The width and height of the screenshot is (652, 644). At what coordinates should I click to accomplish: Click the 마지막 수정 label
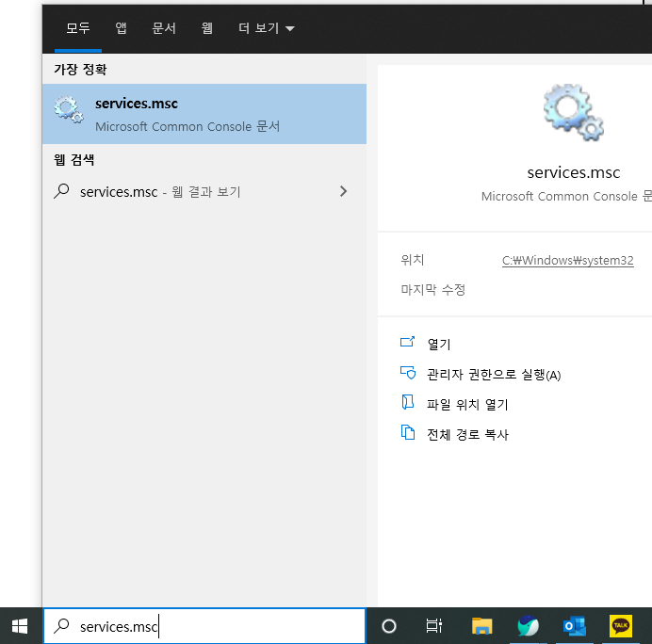coord(432,289)
